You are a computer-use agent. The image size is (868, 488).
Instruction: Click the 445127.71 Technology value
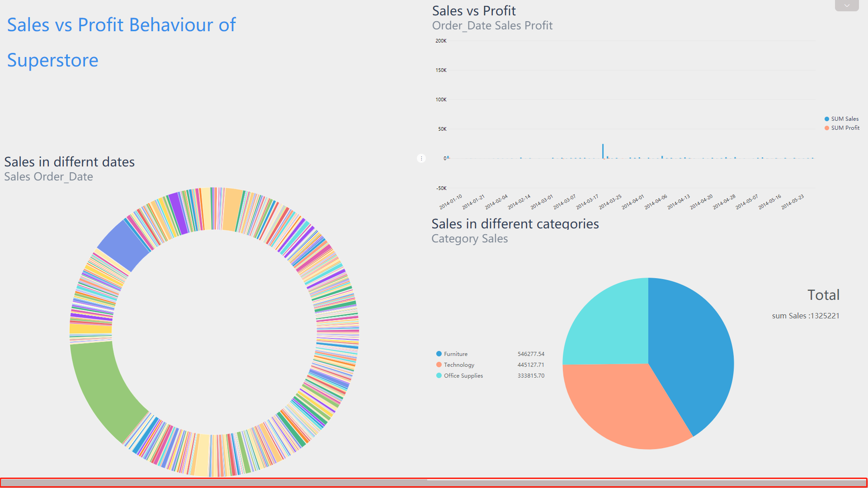(x=531, y=365)
